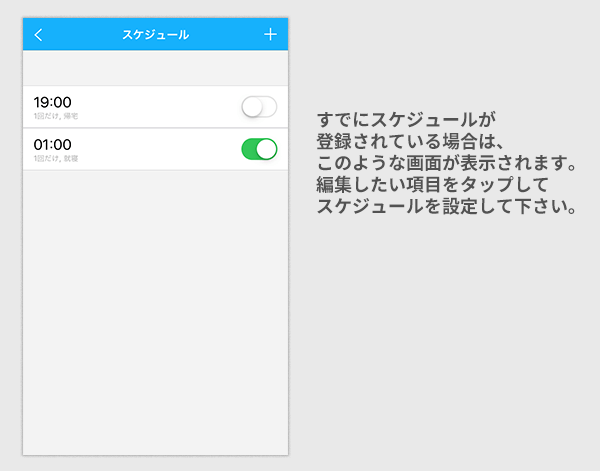Disable the 01:00 schedule switch

pos(259,149)
